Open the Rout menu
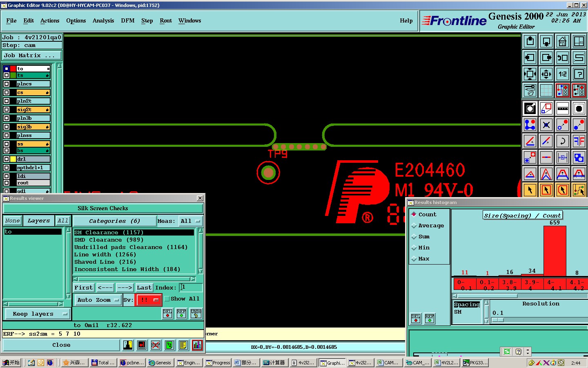This screenshot has height=368, width=588. (166, 21)
